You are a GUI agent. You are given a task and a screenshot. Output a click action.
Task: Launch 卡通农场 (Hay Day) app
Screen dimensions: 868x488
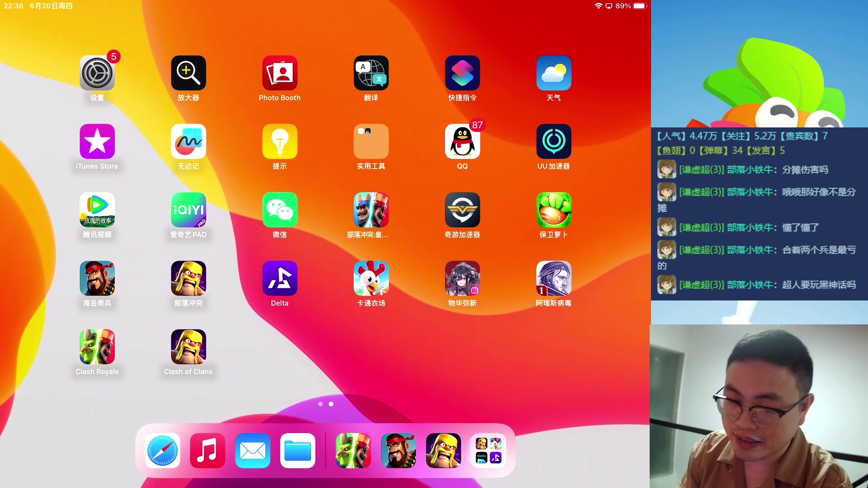click(371, 278)
